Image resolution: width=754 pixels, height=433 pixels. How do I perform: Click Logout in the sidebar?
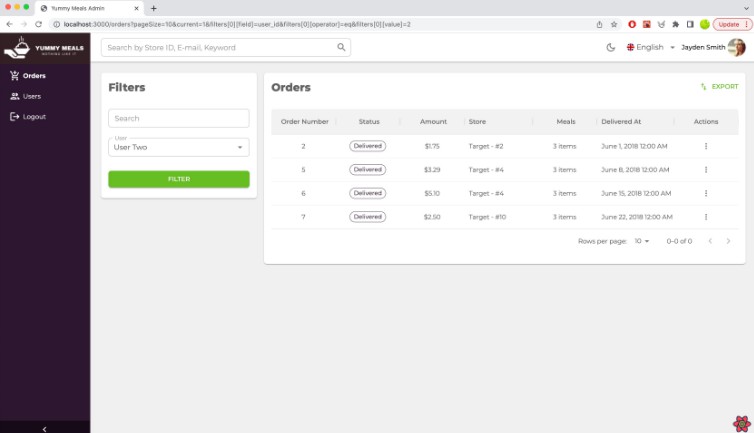coord(33,117)
